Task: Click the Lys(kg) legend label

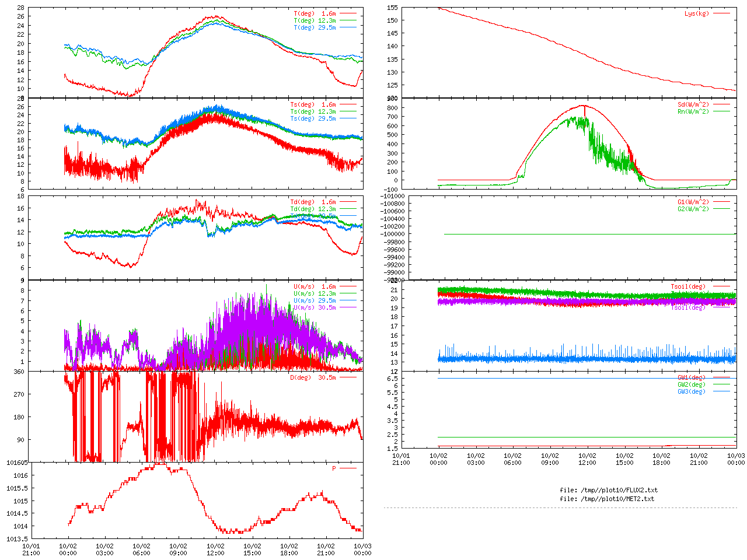Action: 697,13
